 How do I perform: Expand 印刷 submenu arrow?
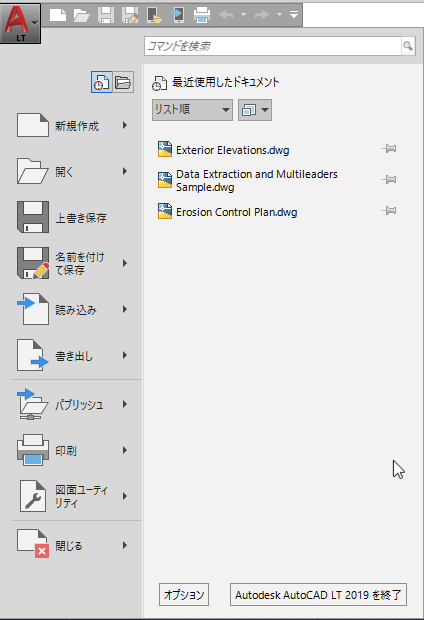pyautogui.click(x=125, y=450)
